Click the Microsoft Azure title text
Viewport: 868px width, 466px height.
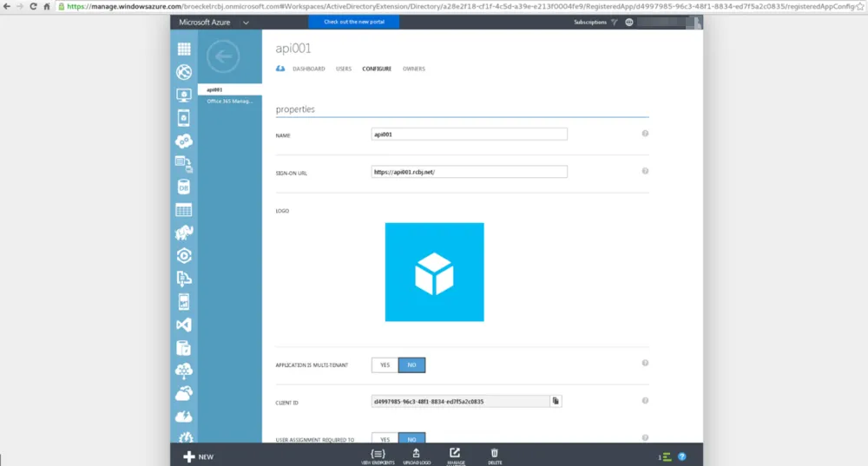click(204, 23)
